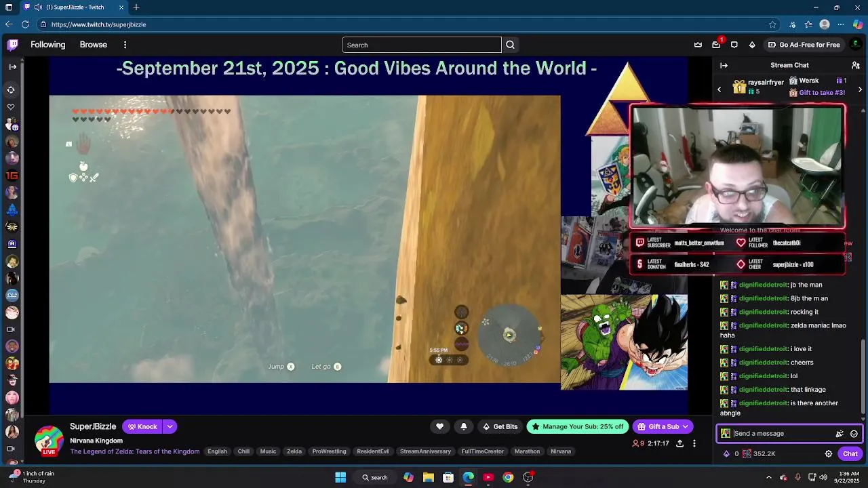Click Gift a Sub dropdown button
Viewport: 868px width, 488px height.
click(663, 426)
